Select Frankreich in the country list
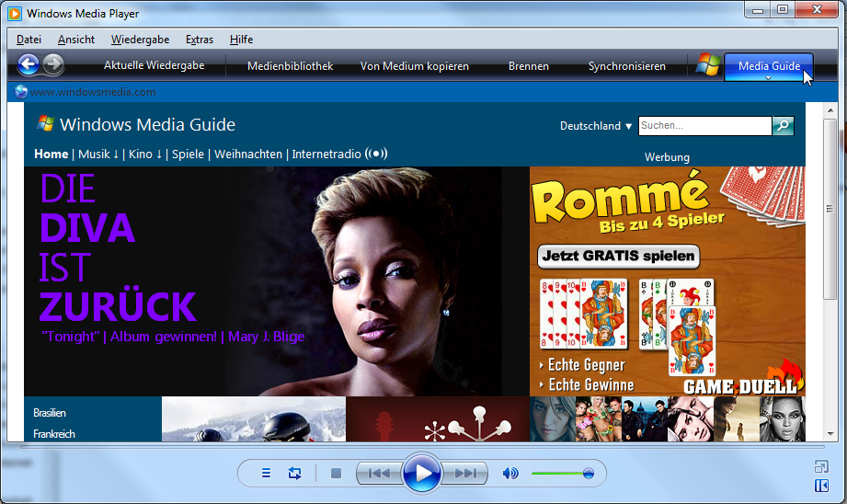 54,434
